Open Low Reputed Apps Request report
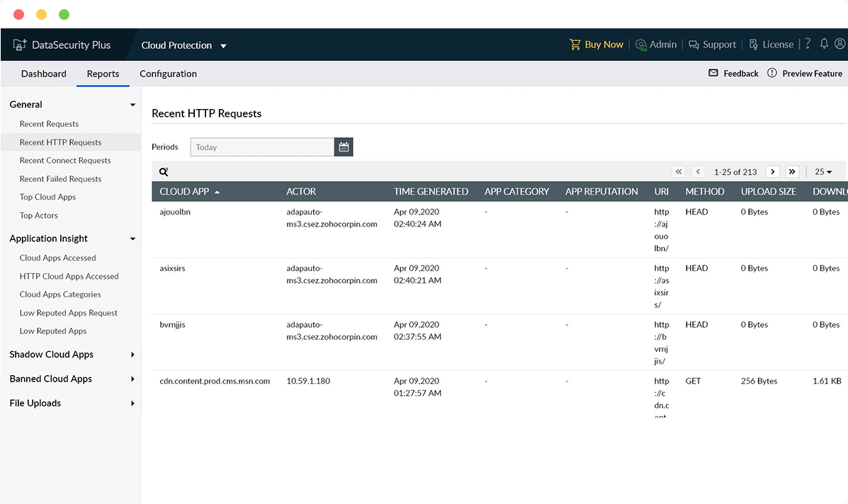Viewport: 848px width, 504px height. 69,313
